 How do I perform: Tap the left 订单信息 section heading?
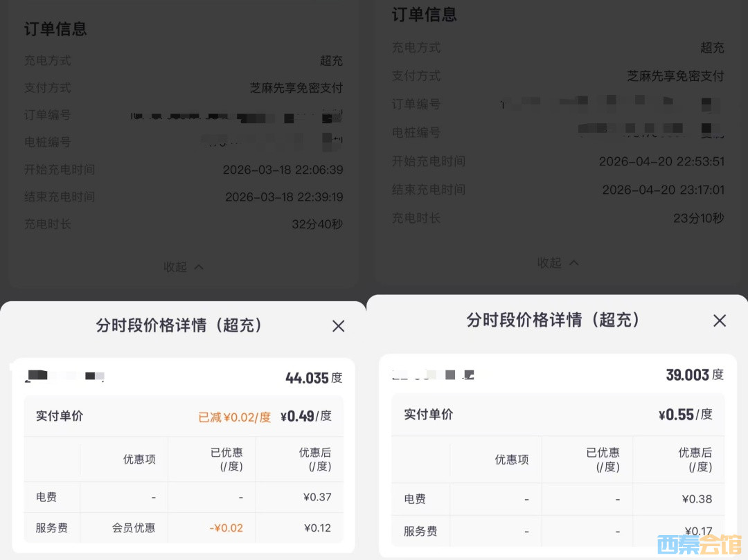coord(55,29)
